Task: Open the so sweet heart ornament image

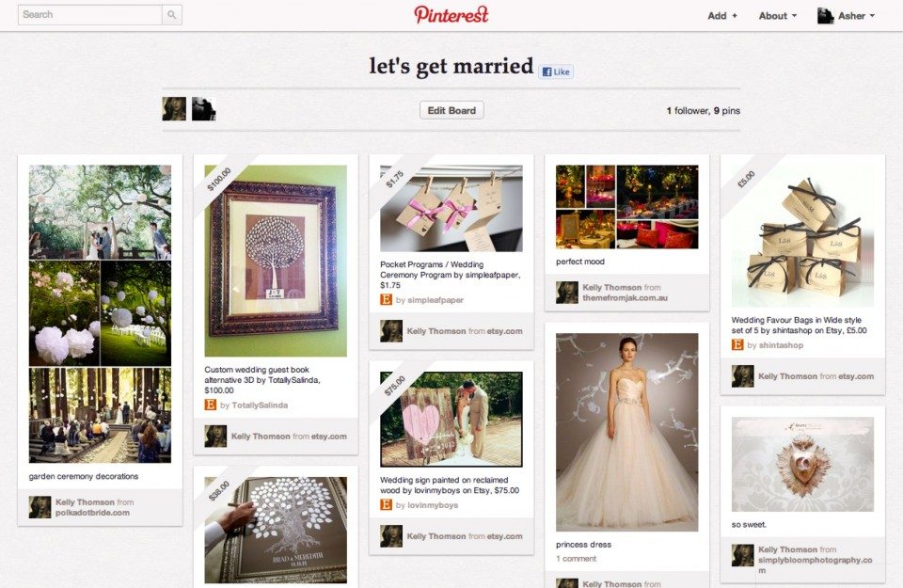Action: point(802,464)
